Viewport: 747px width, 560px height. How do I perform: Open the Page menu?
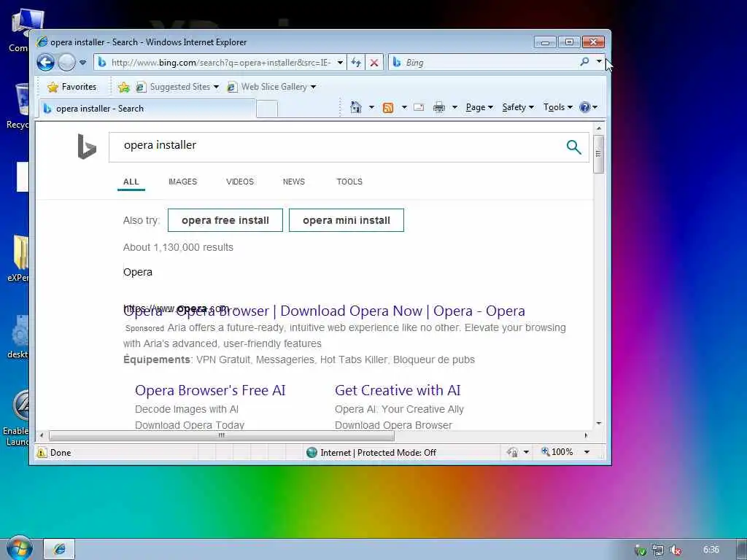pos(479,107)
